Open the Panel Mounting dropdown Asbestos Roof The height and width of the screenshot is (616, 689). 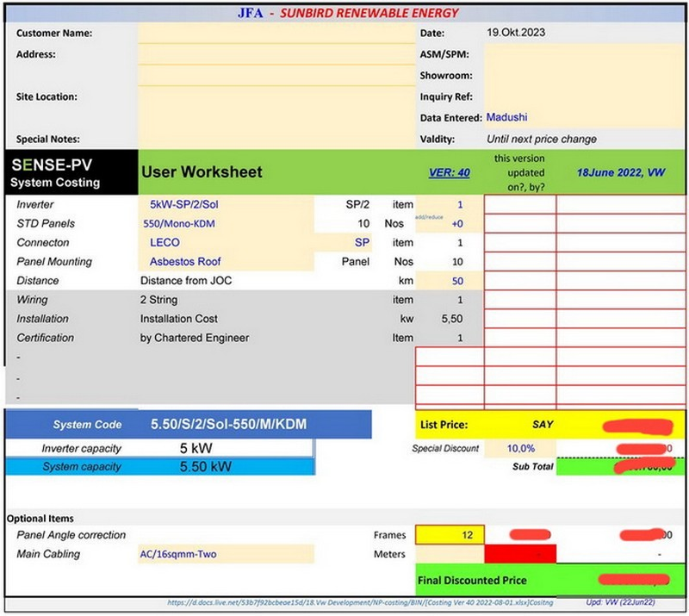226,262
